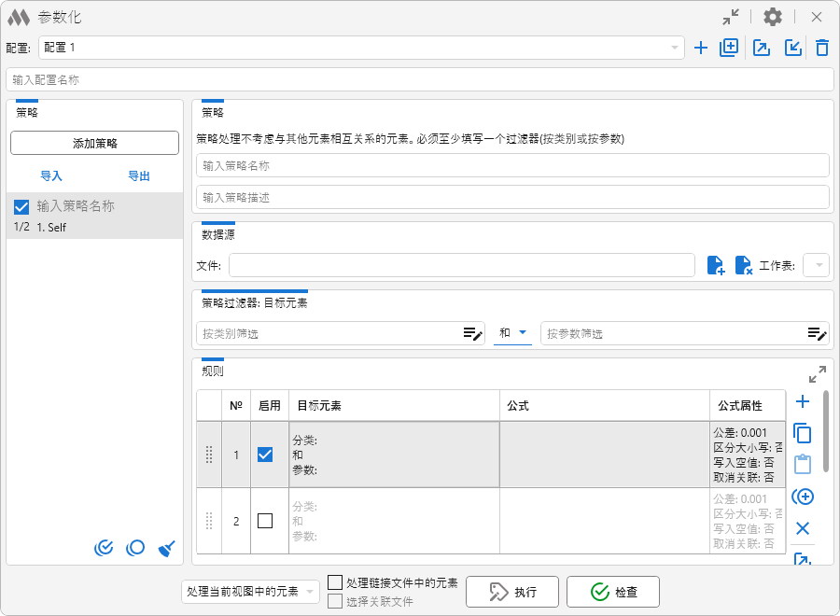Click the 导入 link
Screen dimensions: 840x616
coord(51,175)
